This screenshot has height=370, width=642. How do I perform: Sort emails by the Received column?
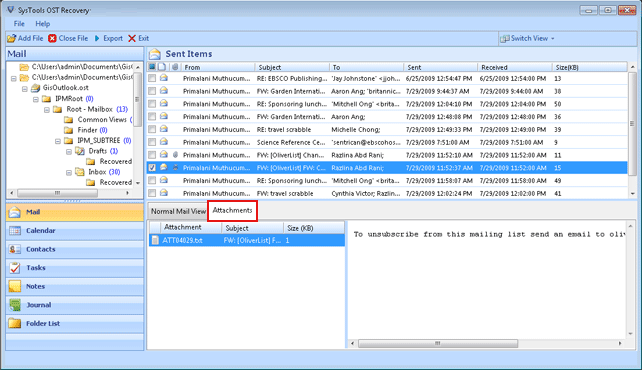point(514,67)
